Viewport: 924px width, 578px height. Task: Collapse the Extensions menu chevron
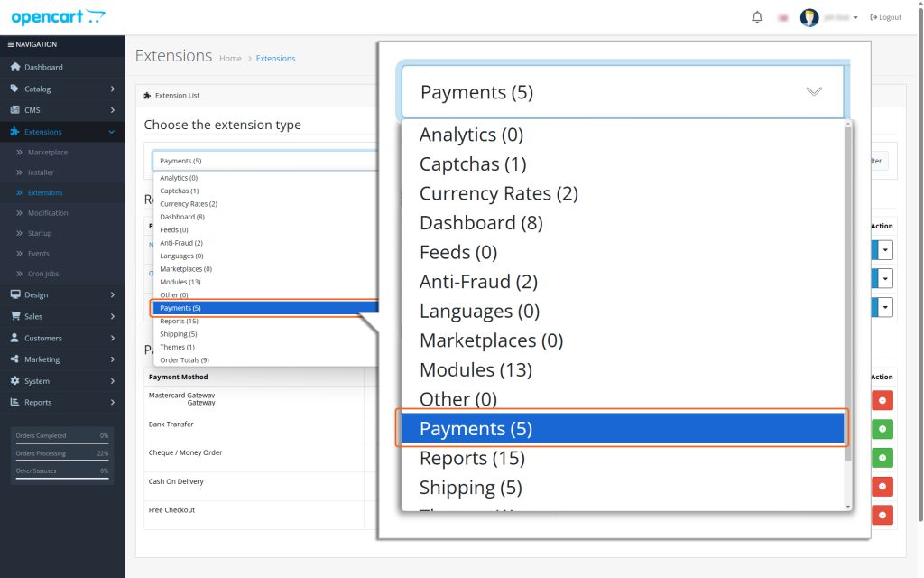tap(112, 132)
